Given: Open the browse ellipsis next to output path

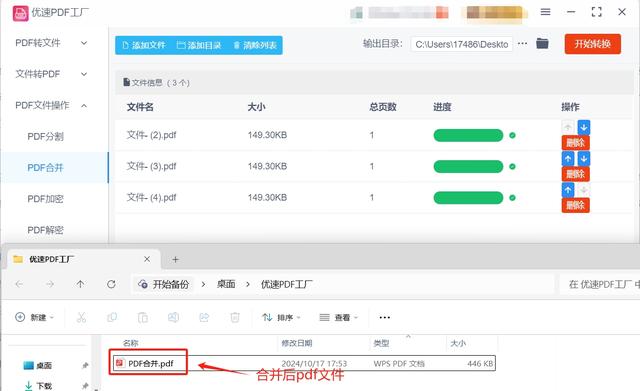Looking at the screenshot, I should [x=522, y=43].
